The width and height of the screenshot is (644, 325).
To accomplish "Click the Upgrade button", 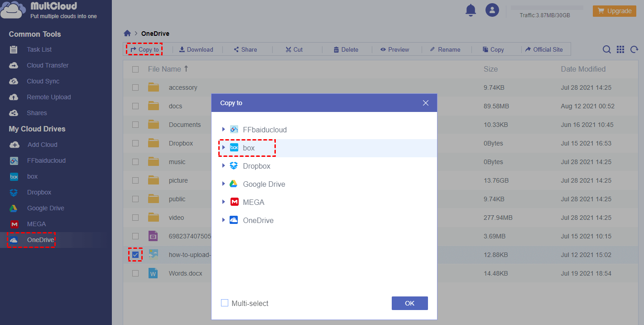I will [615, 11].
